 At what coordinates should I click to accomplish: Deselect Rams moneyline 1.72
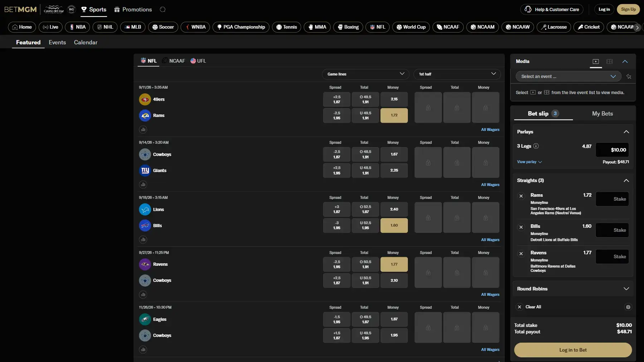pyautogui.click(x=394, y=116)
